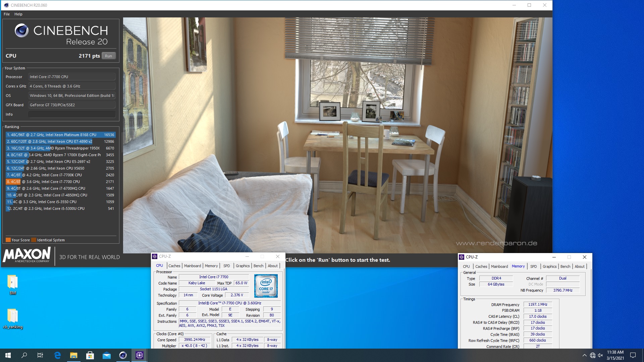Select Ryzen Threadripper 1950X ranking row

[60, 148]
